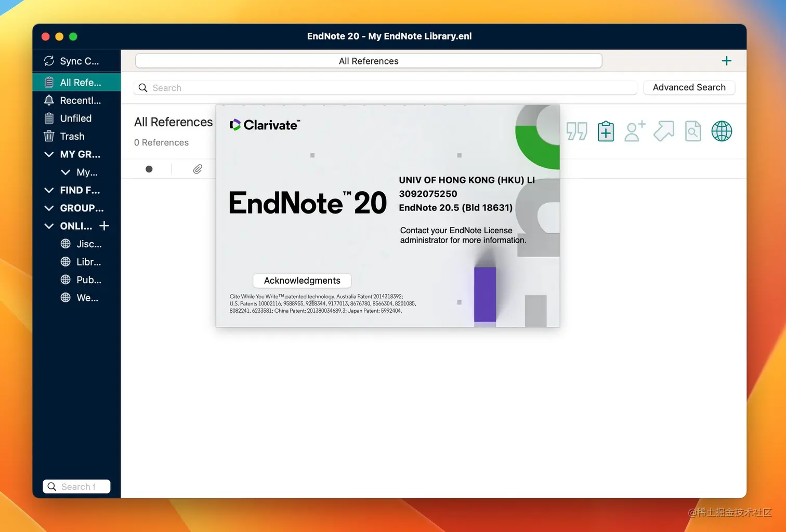Collapse the GROUPS SHARED section

click(x=49, y=208)
